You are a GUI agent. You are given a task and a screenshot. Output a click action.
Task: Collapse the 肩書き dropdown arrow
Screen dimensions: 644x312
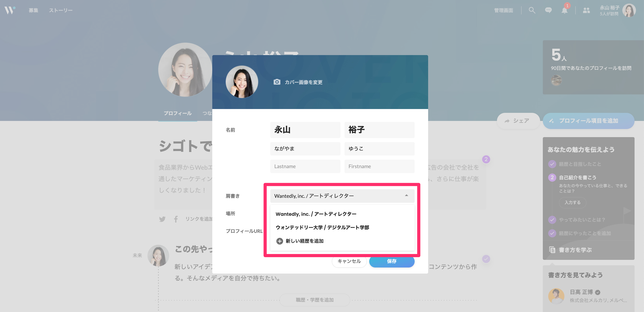pos(407,196)
